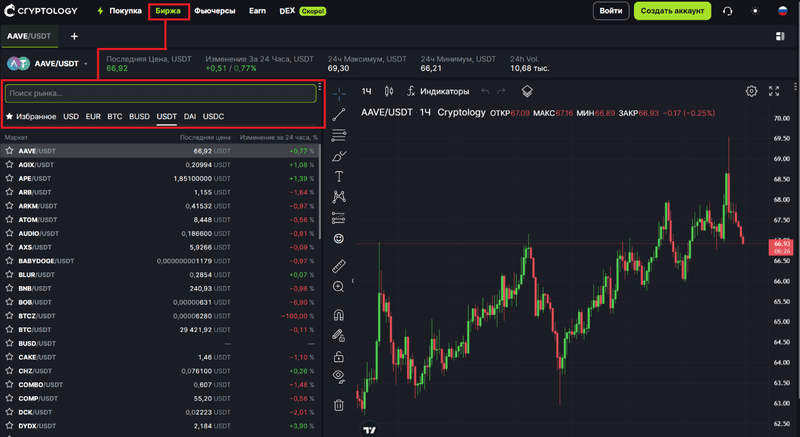
Task: Activate the zoom in tool
Action: [338, 287]
